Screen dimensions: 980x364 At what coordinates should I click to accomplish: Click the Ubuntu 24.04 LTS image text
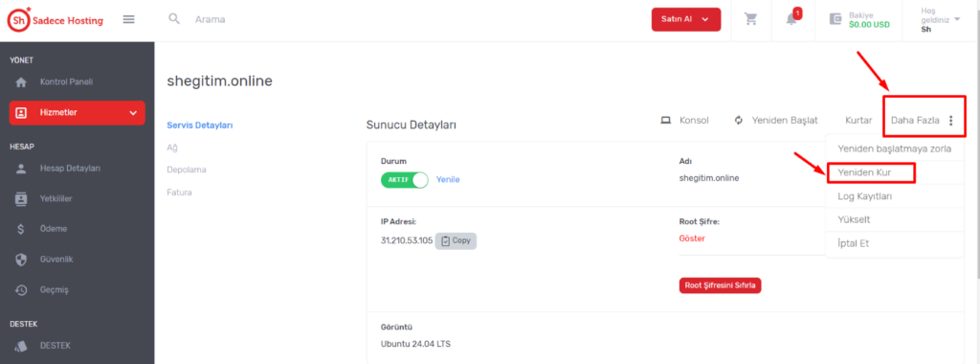415,344
